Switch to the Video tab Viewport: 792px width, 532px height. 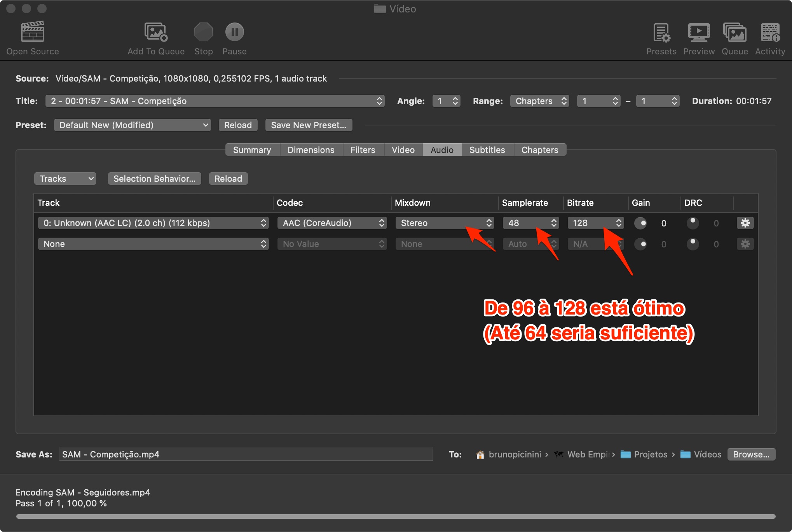point(403,150)
